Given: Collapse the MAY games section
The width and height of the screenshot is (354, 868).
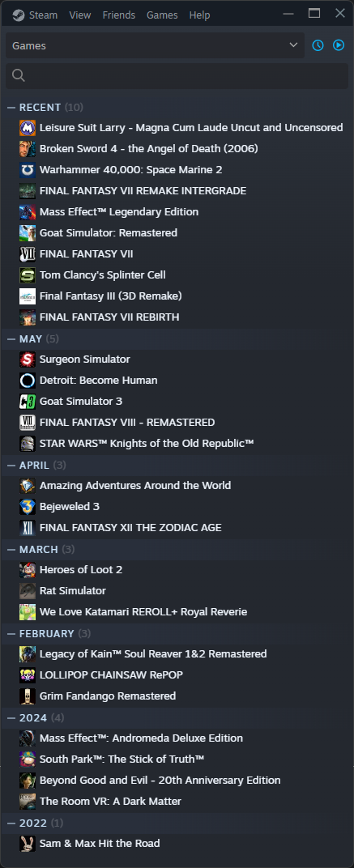Looking at the screenshot, I should click(x=11, y=338).
